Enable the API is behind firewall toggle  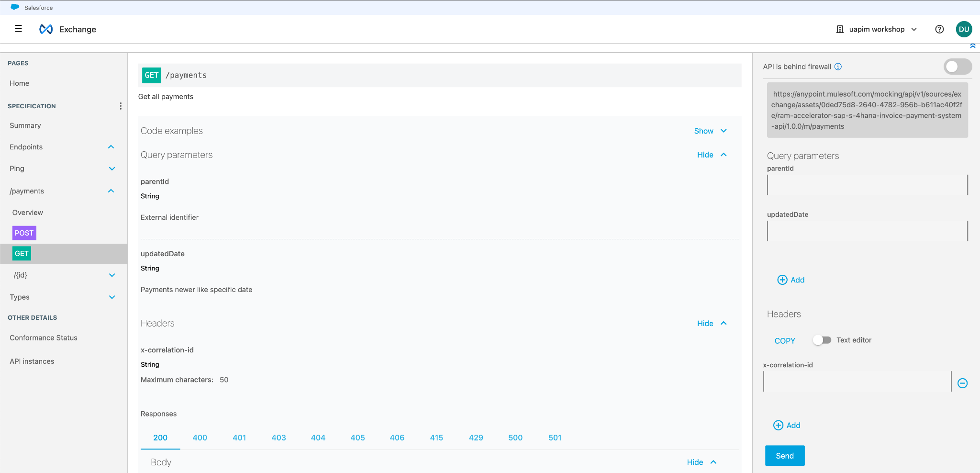tap(957, 67)
